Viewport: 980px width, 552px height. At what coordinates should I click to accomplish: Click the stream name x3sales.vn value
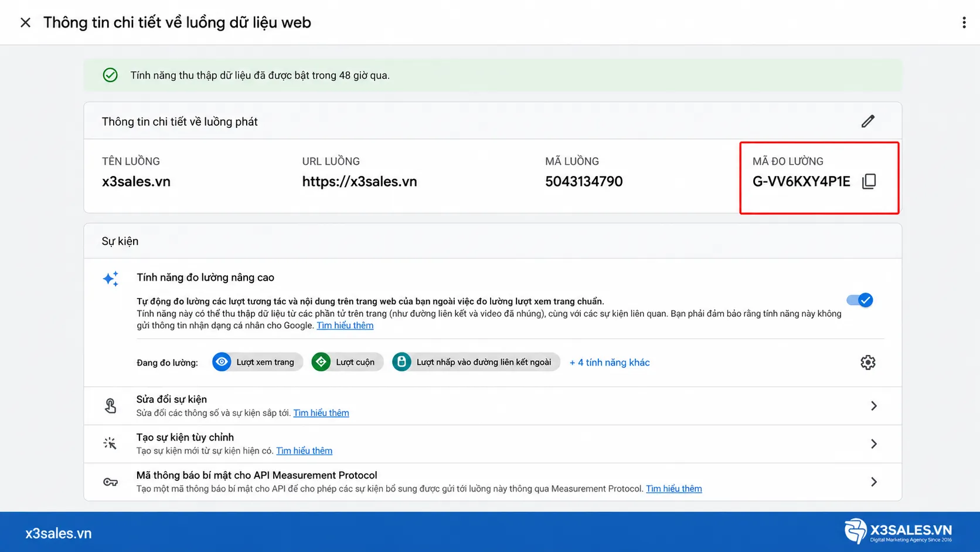136,182
